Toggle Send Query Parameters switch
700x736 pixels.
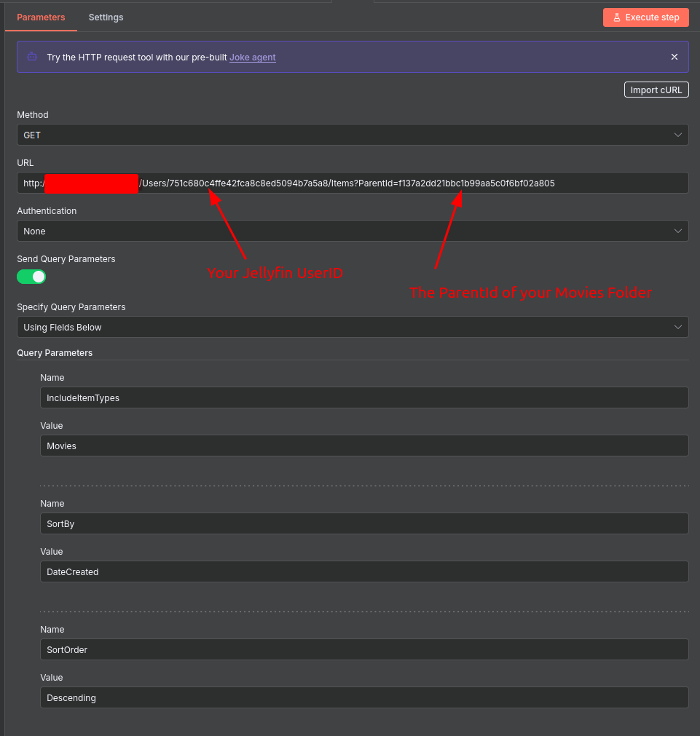pyautogui.click(x=31, y=277)
